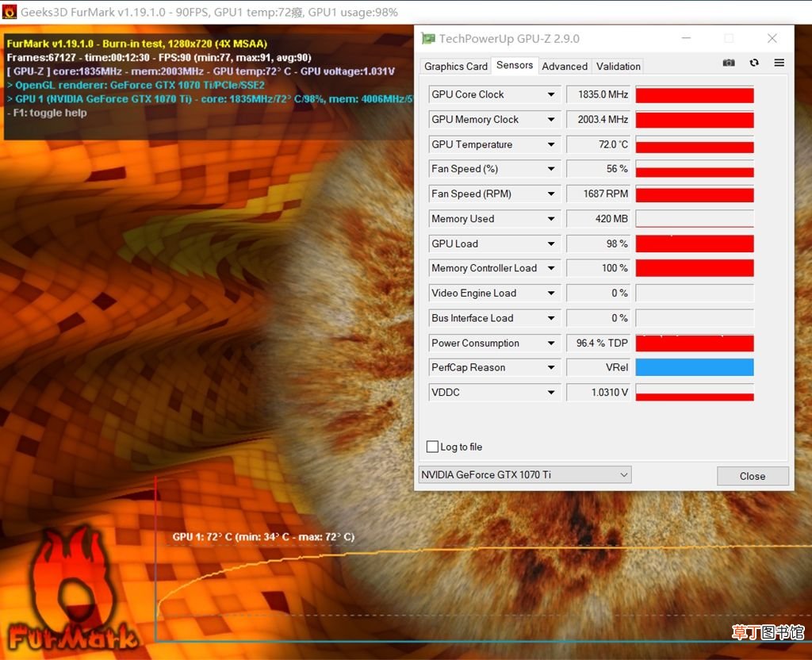
Task: Close GPU-Z using the X button
Action: 772,38
